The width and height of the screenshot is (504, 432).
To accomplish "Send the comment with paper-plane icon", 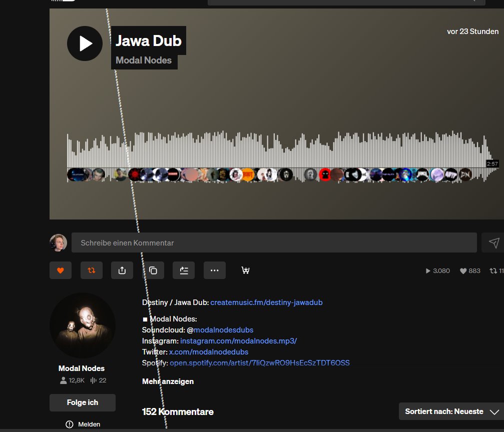I will tap(494, 243).
